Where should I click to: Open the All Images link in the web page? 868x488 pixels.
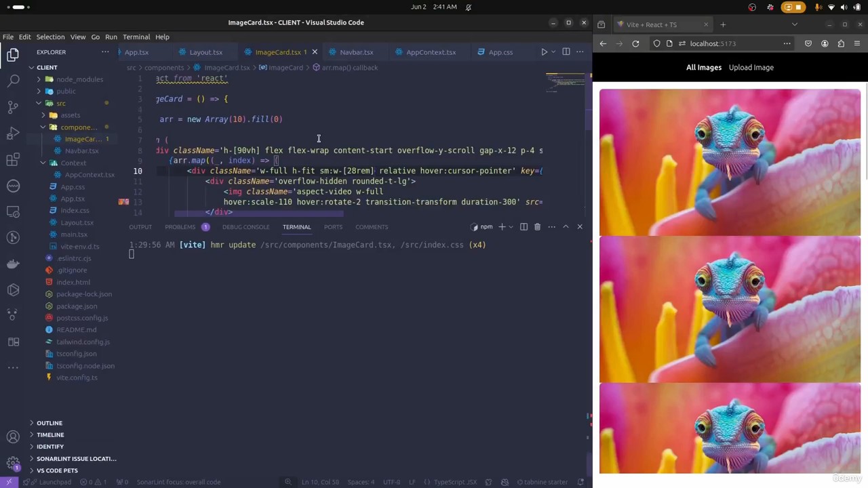pos(704,68)
